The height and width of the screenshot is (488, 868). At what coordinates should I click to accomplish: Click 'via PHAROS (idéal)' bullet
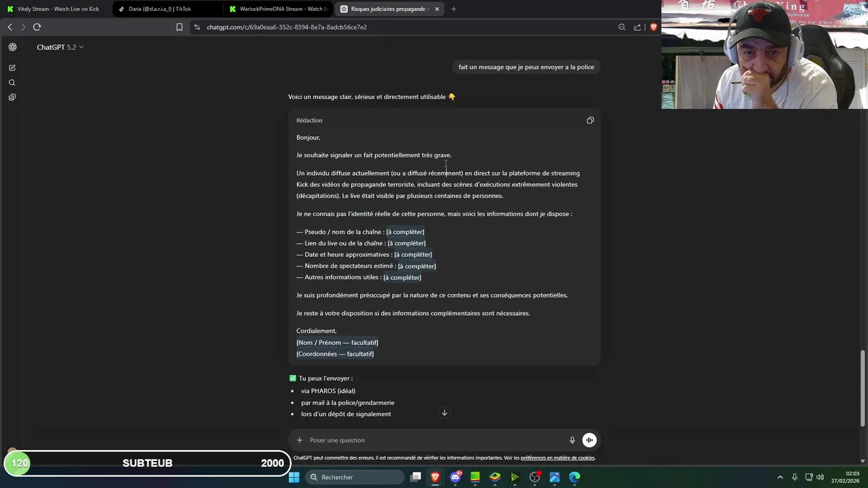(328, 391)
